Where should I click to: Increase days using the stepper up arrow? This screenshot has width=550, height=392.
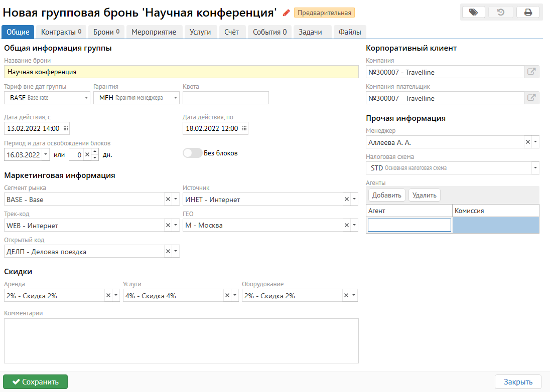pos(95,152)
